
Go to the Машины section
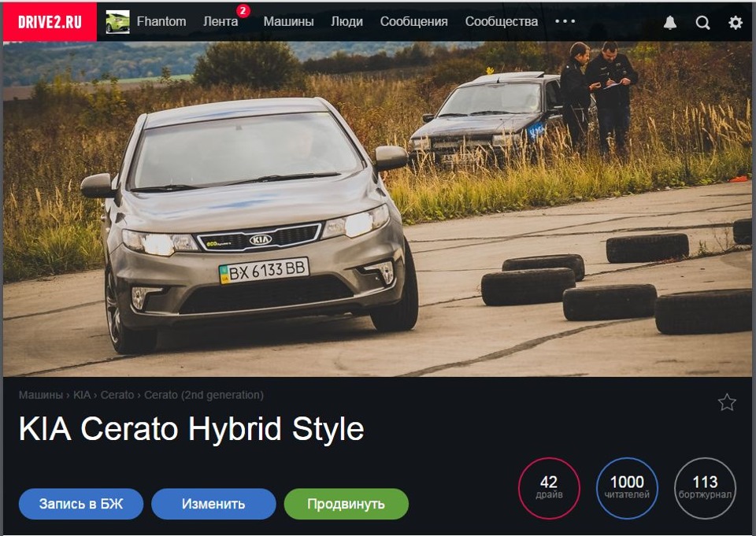(x=288, y=22)
